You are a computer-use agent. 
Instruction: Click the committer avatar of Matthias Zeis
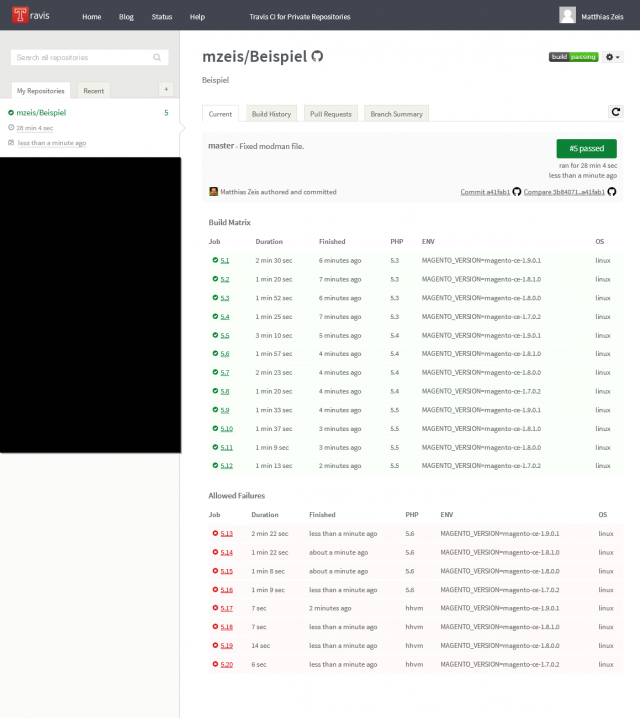(213, 191)
